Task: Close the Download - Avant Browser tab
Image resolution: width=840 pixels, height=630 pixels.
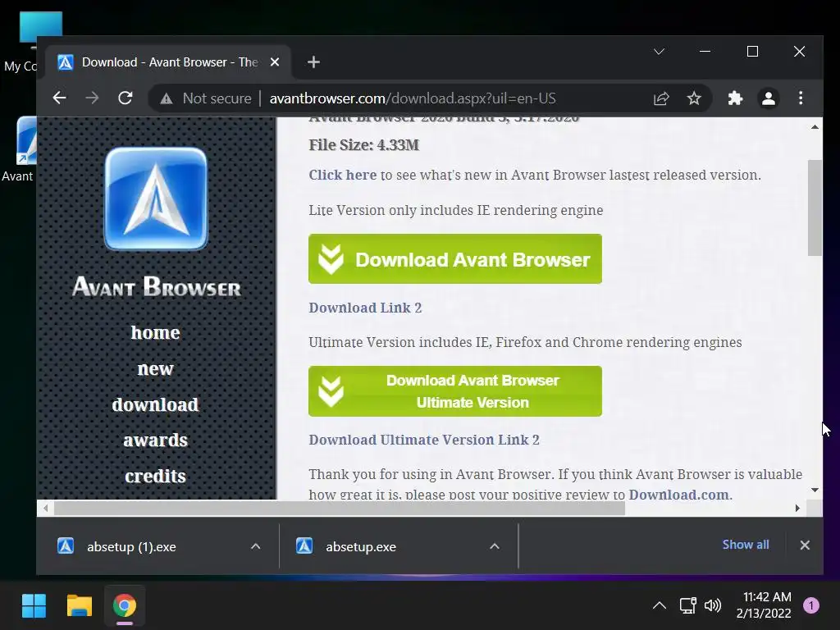Action: click(275, 62)
